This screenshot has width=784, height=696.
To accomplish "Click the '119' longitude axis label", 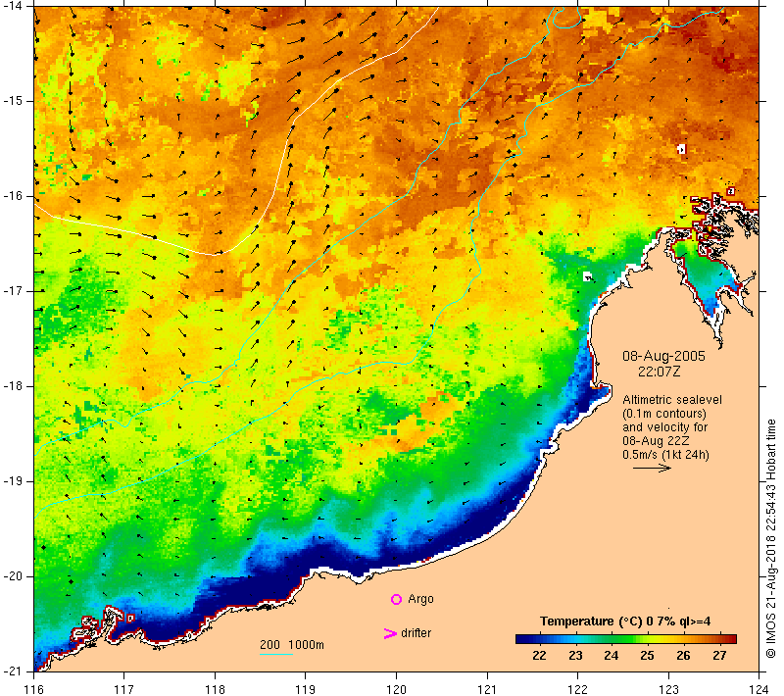I will tap(306, 689).
